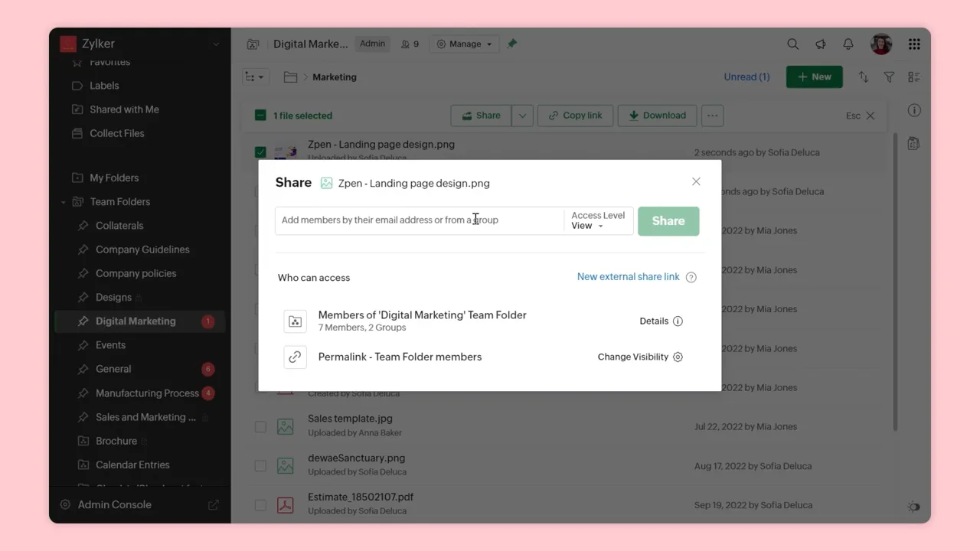Click the Copy link button

(575, 116)
